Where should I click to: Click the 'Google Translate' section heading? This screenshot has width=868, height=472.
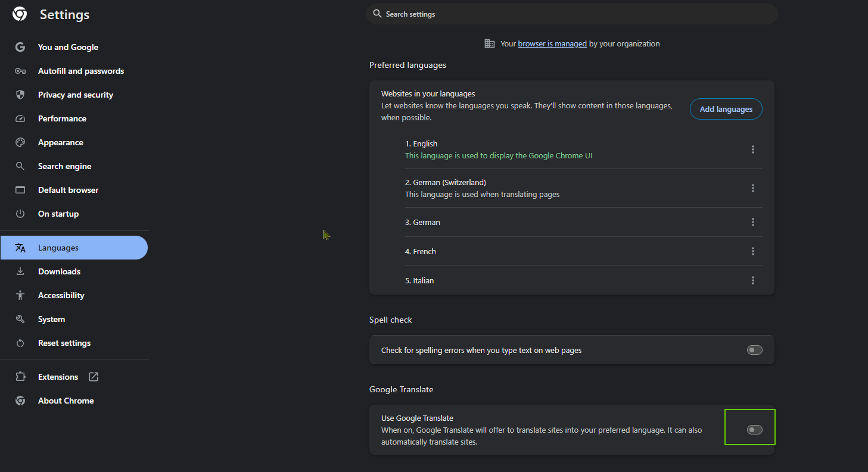click(402, 389)
